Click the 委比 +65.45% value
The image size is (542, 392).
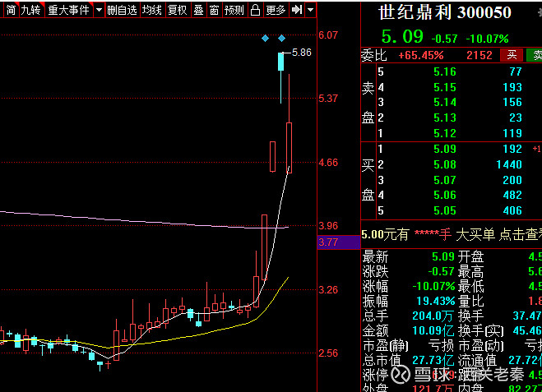click(x=420, y=55)
